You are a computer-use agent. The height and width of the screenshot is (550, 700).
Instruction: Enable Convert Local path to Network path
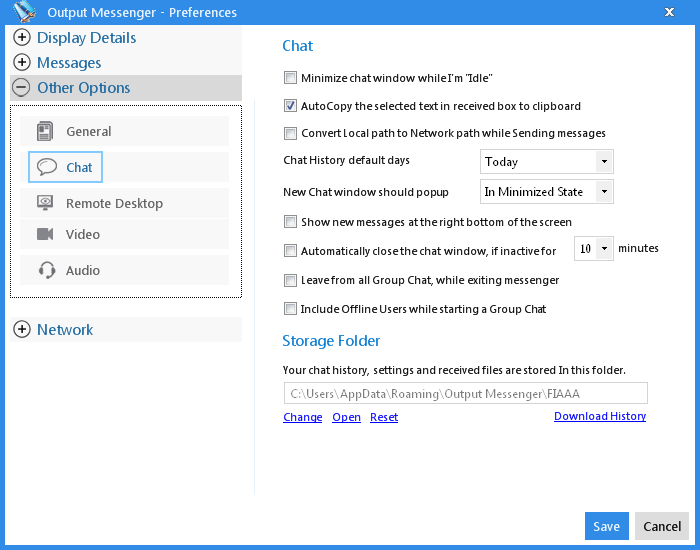click(x=290, y=133)
